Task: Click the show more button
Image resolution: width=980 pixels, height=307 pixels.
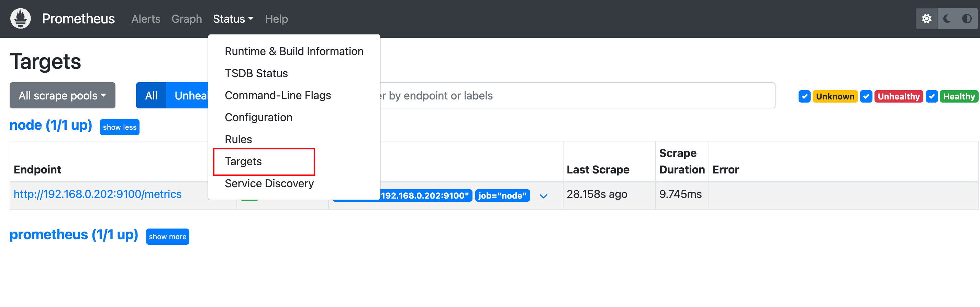Action: click(x=167, y=236)
